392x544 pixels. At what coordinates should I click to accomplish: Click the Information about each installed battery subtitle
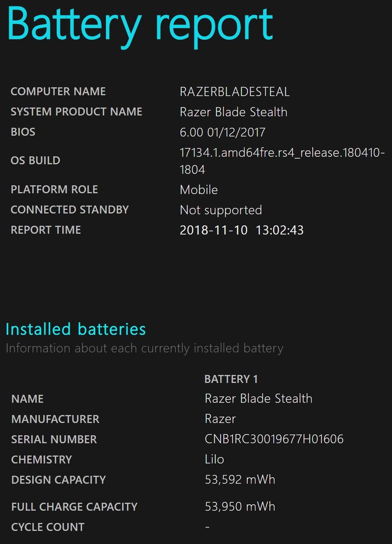(x=144, y=349)
